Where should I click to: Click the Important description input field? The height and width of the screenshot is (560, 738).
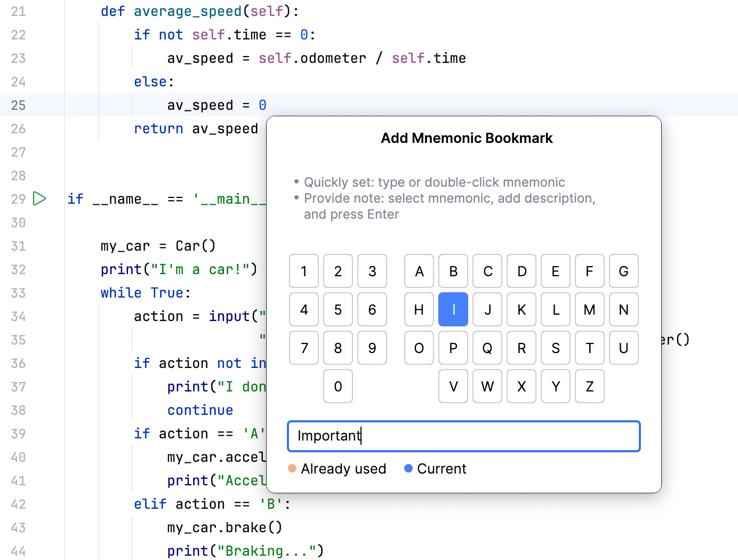pyautogui.click(x=463, y=436)
